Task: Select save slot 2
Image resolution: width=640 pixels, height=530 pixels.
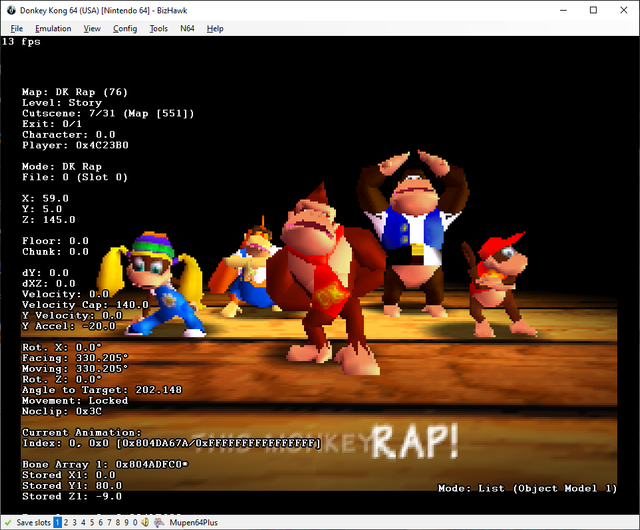Action: [66, 522]
